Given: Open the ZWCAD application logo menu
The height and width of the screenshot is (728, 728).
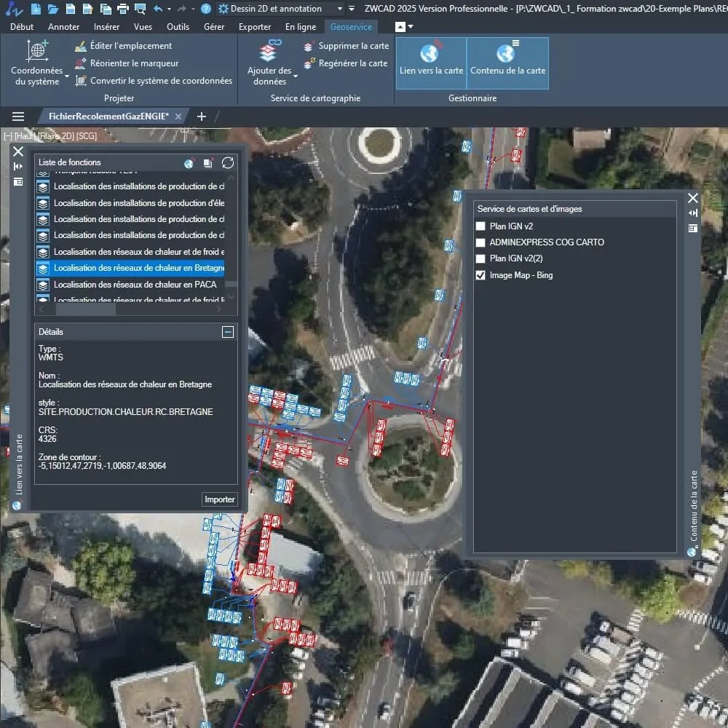Looking at the screenshot, I should pyautogui.click(x=13, y=8).
